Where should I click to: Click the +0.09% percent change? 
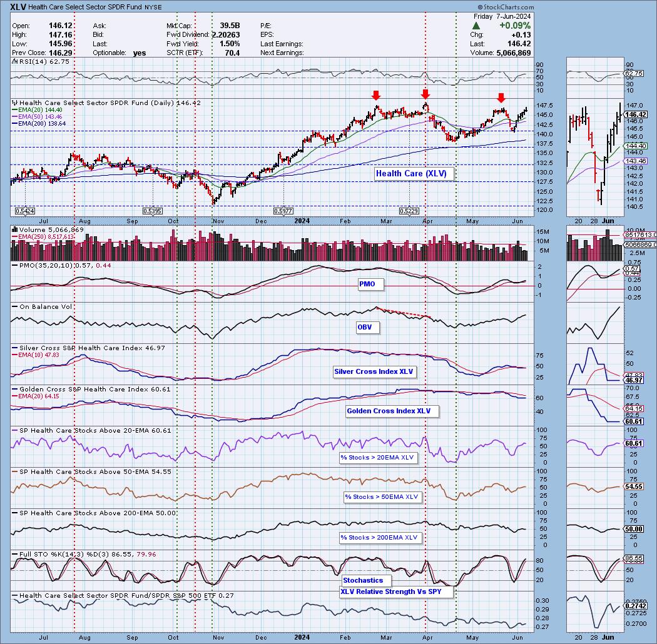(x=514, y=26)
